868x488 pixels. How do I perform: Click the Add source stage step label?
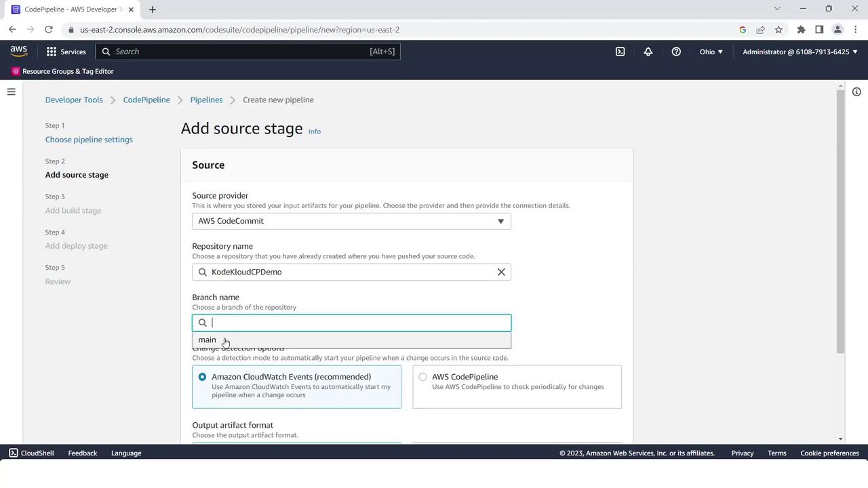point(77,175)
